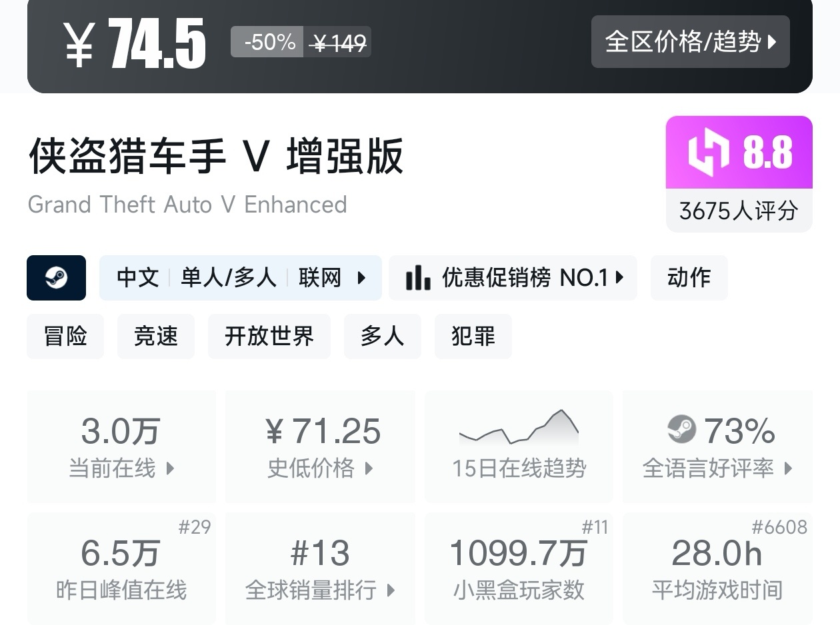Select the 犯罪 tag
840x625 pixels.
coord(473,336)
